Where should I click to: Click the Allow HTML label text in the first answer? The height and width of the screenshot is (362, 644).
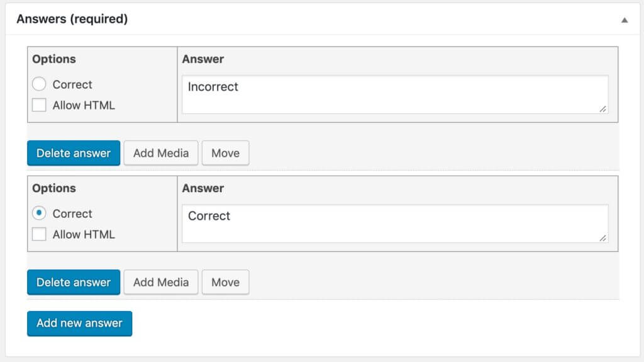click(x=84, y=105)
